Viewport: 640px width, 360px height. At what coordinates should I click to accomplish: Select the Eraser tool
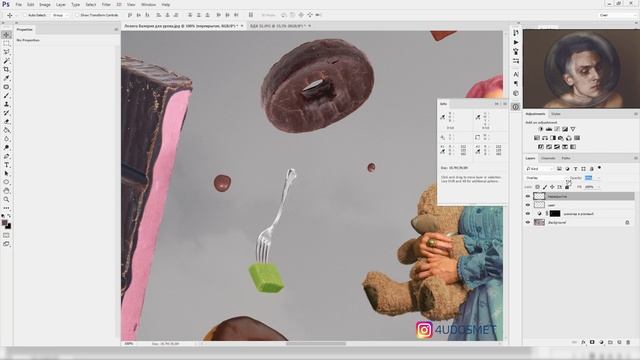click(x=6, y=122)
